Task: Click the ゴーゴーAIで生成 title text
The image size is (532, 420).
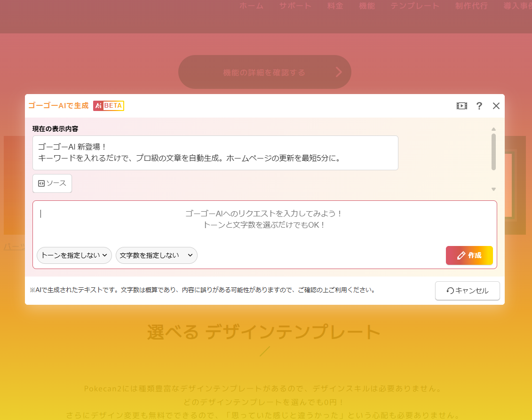Action: (58, 106)
